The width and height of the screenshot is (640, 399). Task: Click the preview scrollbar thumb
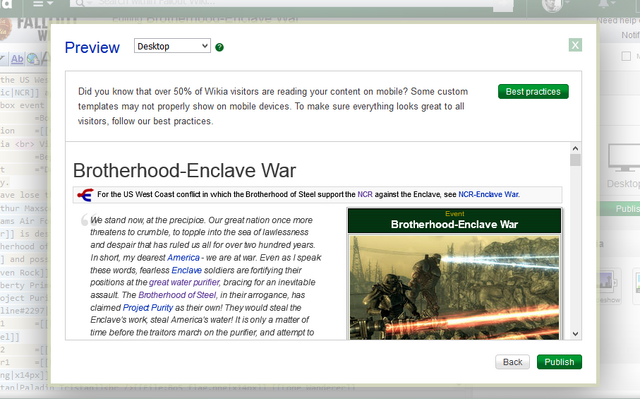[575, 160]
